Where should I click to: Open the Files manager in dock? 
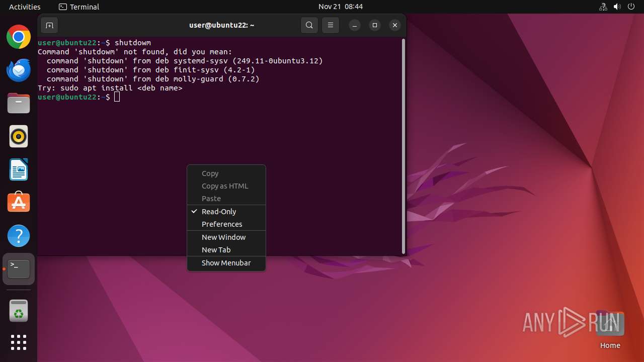pos(19,103)
